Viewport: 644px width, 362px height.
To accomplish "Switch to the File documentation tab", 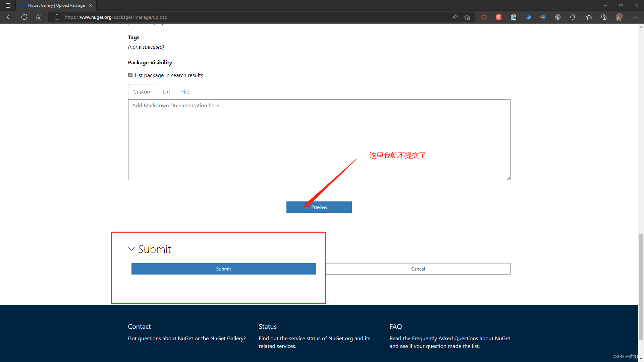I will (x=185, y=92).
